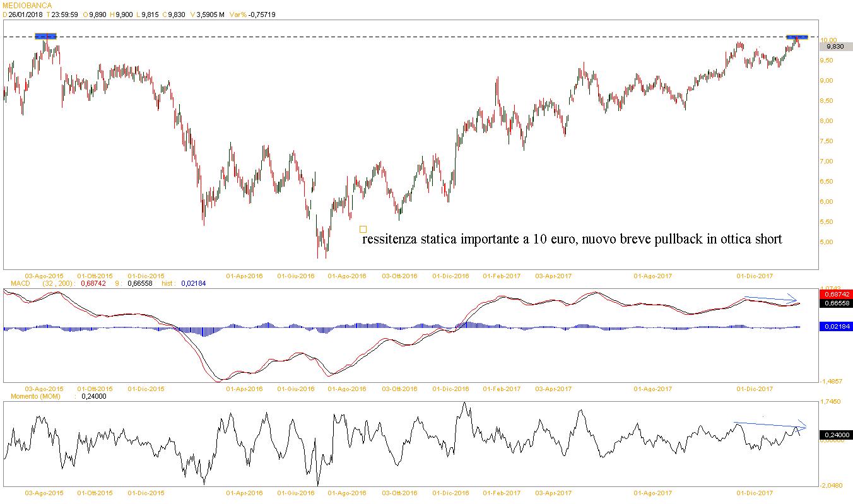The height and width of the screenshot is (504, 853).
Task: Click 01-Dic-2017 date below the price chart
Action: click(x=755, y=276)
